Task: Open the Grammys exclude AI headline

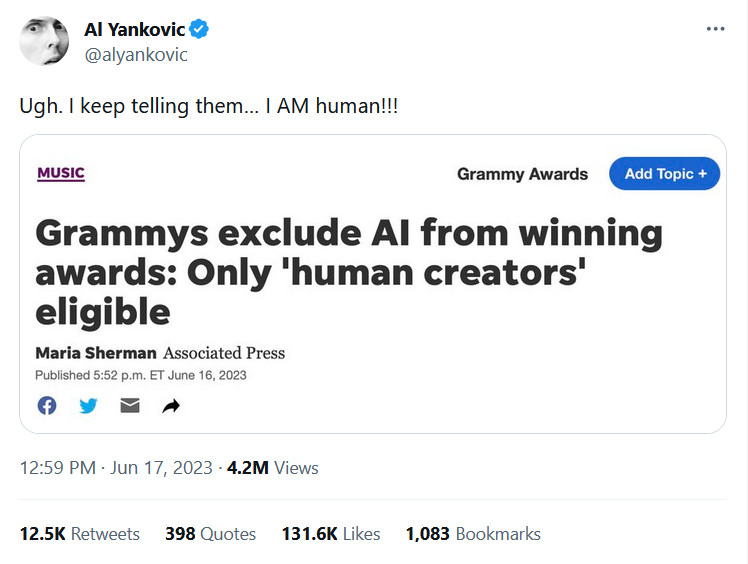Action: [349, 272]
